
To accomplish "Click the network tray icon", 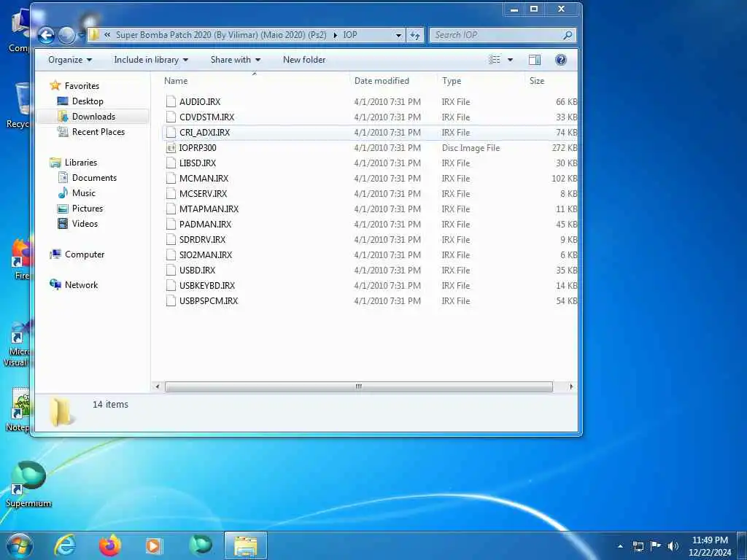I will 638,546.
